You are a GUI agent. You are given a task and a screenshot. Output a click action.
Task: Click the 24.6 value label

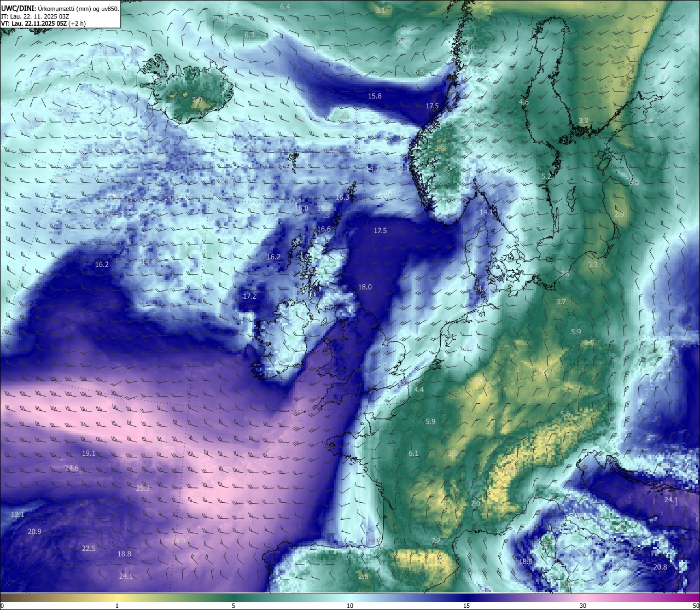[72, 468]
